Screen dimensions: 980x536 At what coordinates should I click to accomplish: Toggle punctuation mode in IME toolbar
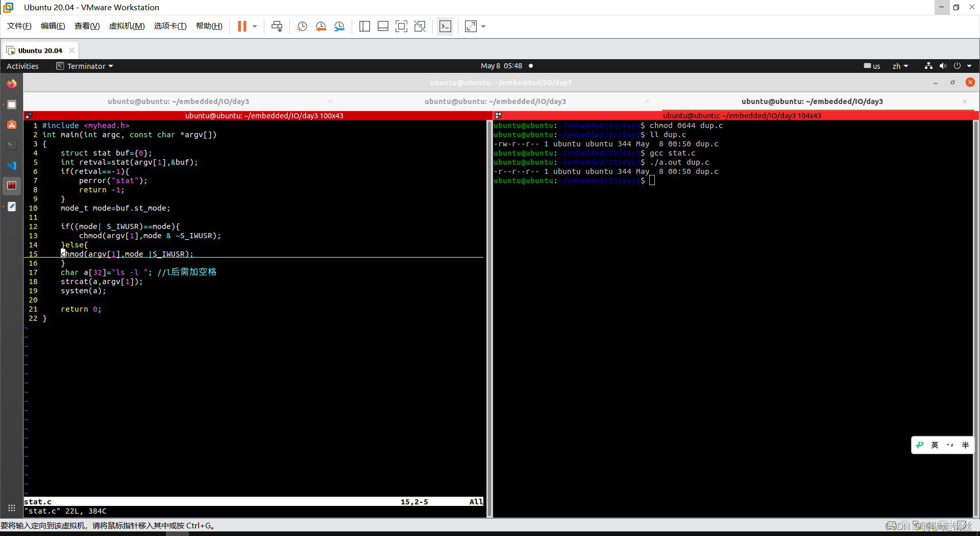tap(950, 445)
